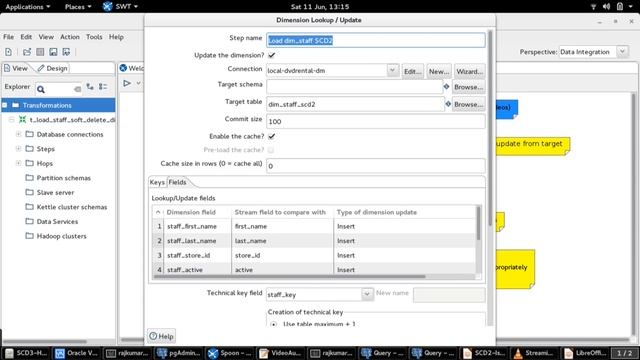Click Browse... next to Target table
This screenshot has height=360, width=640.
[469, 104]
